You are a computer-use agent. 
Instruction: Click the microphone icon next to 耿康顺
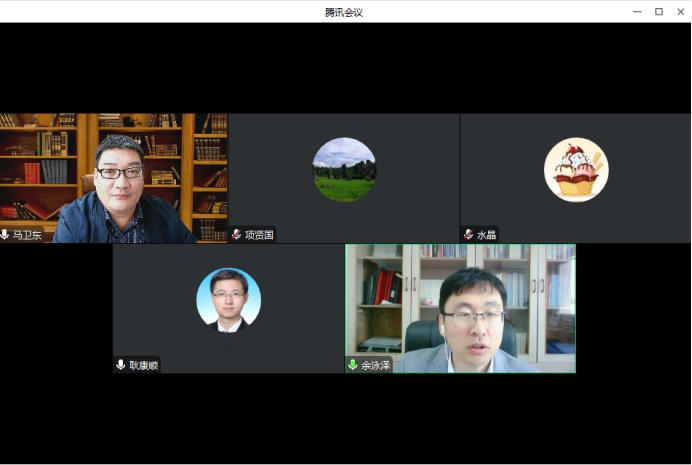121,365
